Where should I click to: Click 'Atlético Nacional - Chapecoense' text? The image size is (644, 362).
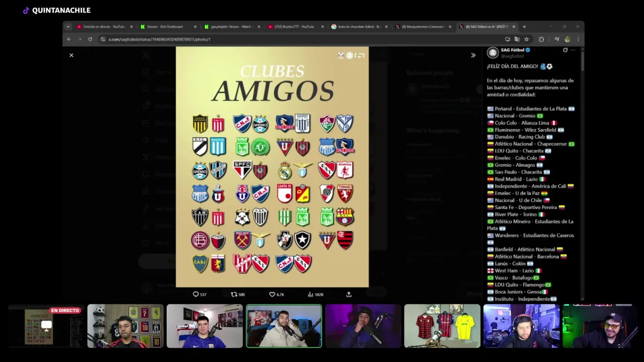pyautogui.click(x=530, y=144)
